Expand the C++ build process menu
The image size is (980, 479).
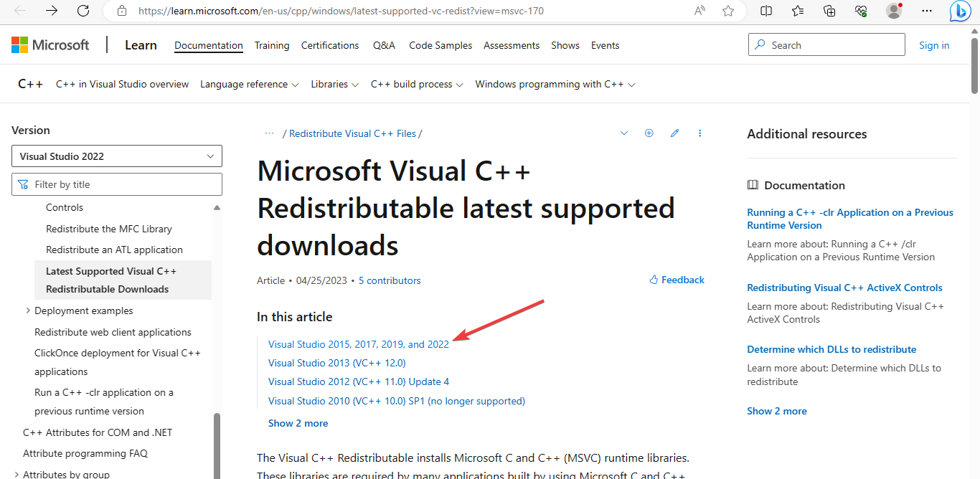pos(417,84)
